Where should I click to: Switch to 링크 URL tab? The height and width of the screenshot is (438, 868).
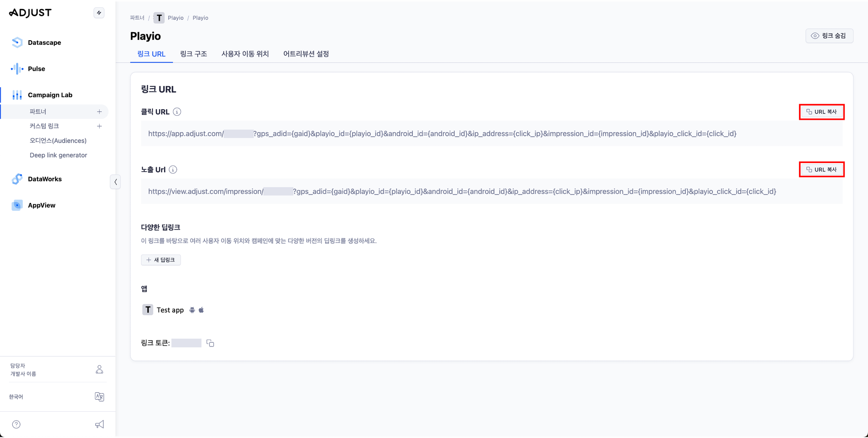[x=151, y=54]
